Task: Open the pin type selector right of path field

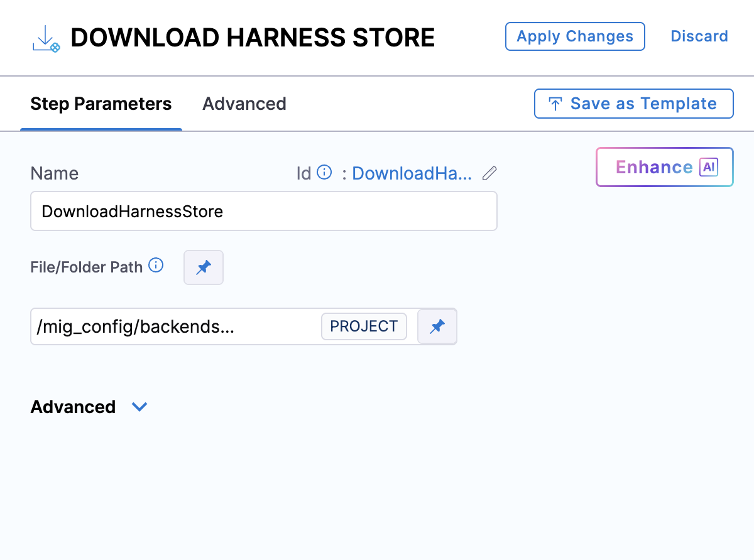Action: [x=437, y=326]
